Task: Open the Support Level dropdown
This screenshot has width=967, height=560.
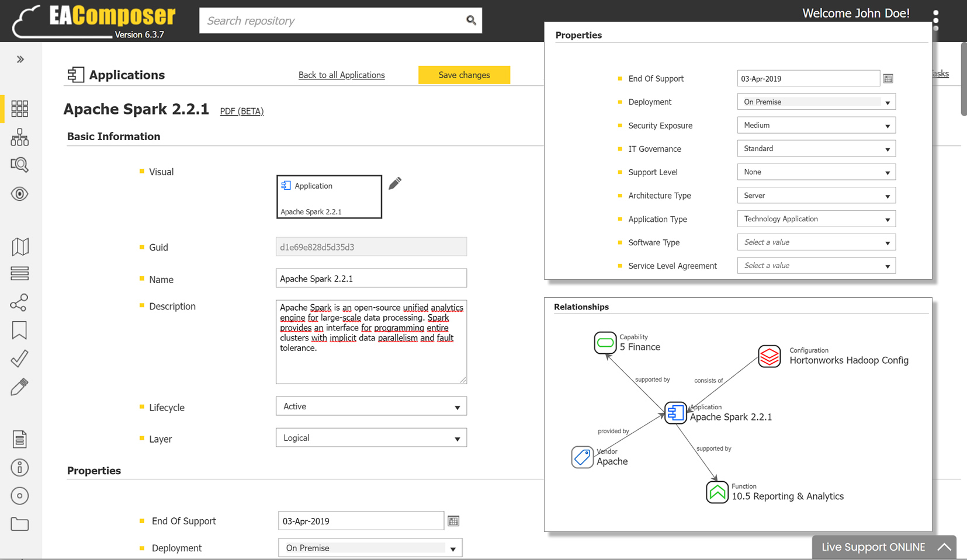Action: 816,172
